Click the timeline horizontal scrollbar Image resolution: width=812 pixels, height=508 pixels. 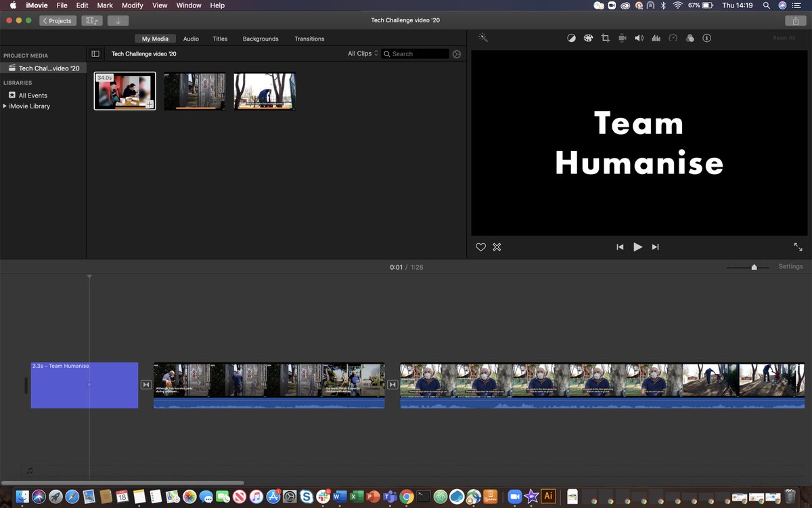pos(122,483)
